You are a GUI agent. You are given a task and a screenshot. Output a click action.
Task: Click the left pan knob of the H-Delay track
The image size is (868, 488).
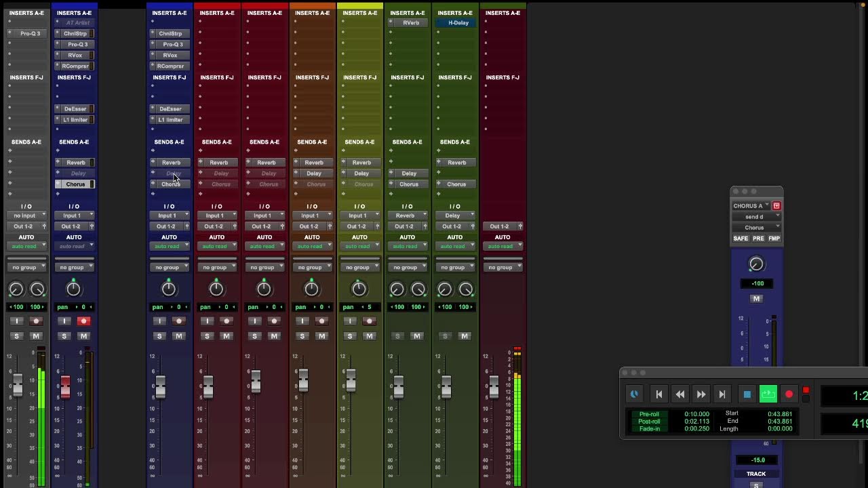coord(445,289)
